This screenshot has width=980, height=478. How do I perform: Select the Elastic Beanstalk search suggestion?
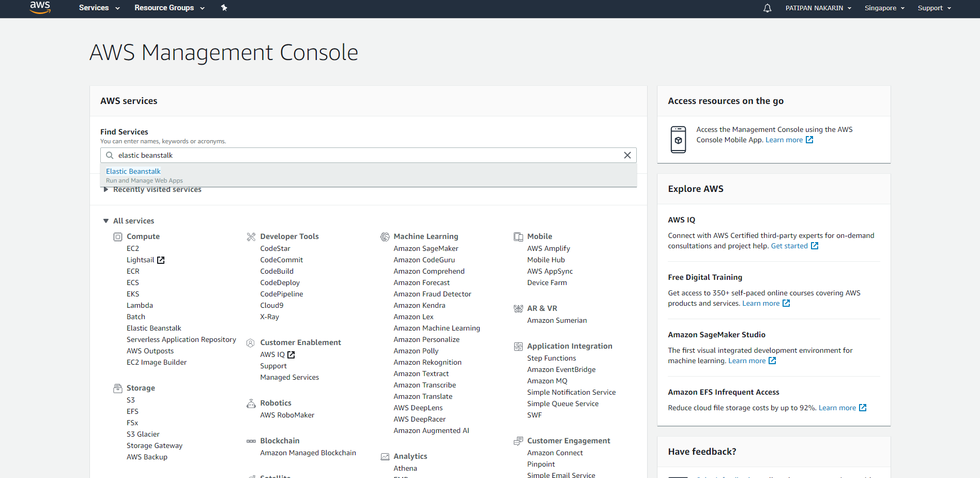pos(133,171)
